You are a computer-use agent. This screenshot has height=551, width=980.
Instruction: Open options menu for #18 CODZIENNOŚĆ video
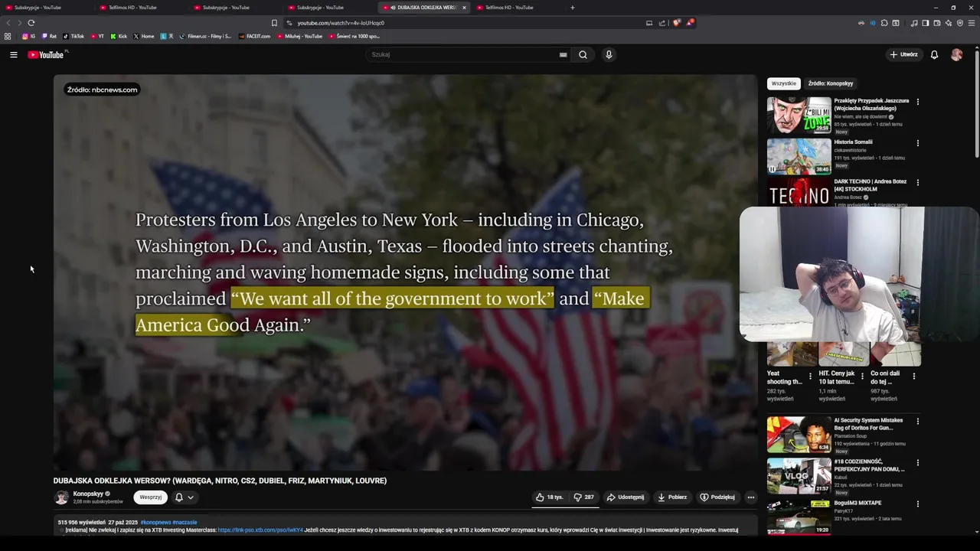[917, 462]
